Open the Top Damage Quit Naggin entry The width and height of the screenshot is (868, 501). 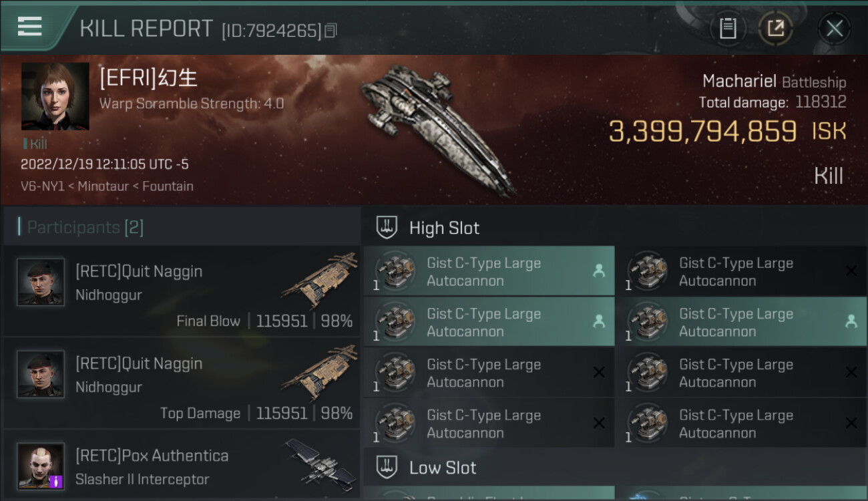coord(182,383)
